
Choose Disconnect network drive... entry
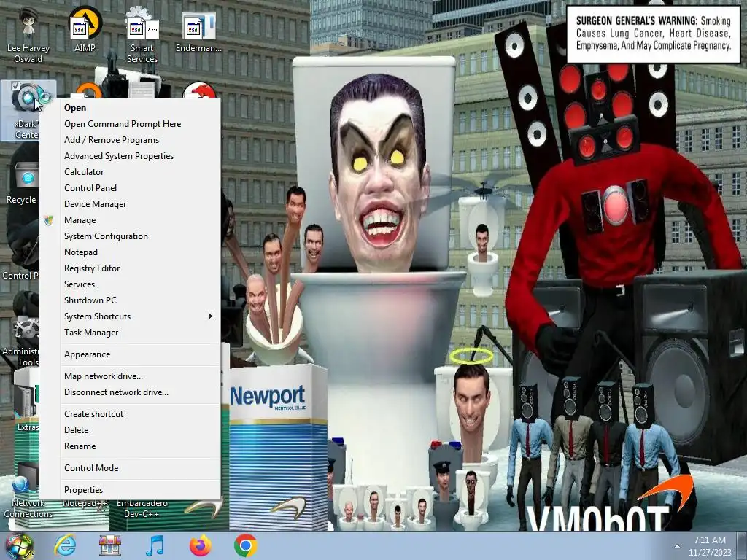(130, 392)
